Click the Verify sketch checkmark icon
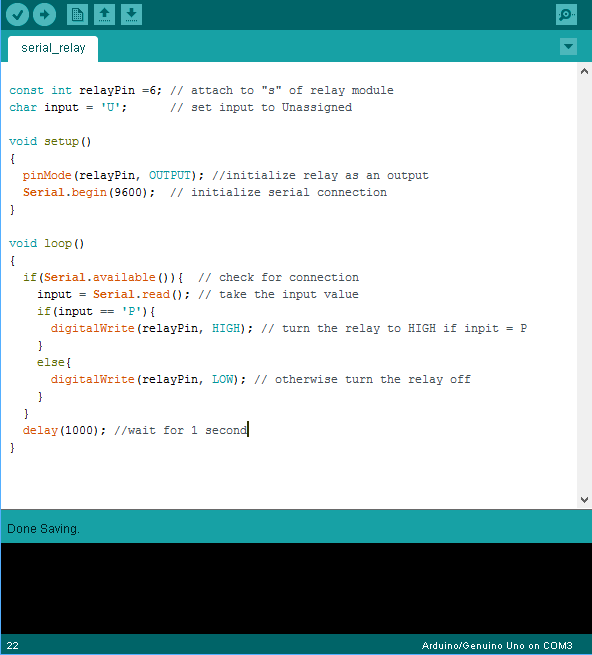 17,15
